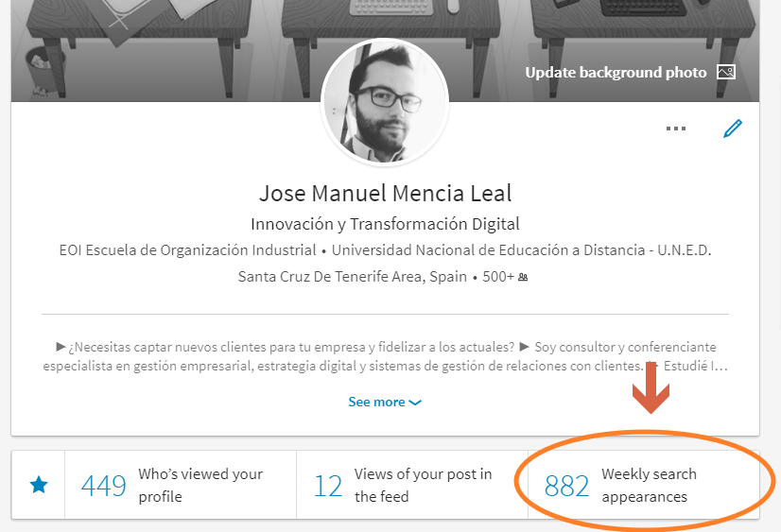
Task: Click the image icon beside Update background photo
Action: [x=726, y=73]
